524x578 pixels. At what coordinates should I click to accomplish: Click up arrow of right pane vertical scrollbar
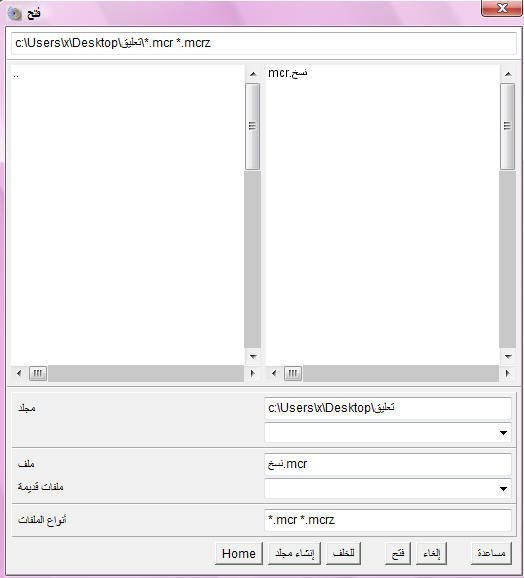[x=508, y=74]
